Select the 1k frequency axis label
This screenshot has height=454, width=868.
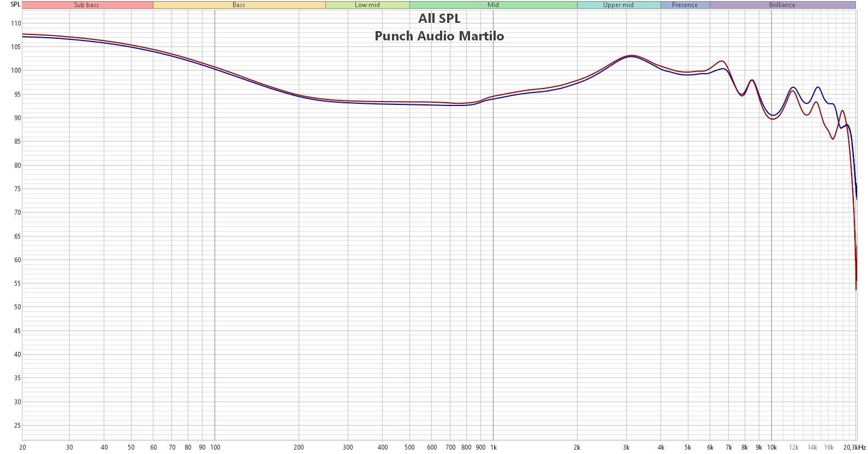[x=494, y=447]
